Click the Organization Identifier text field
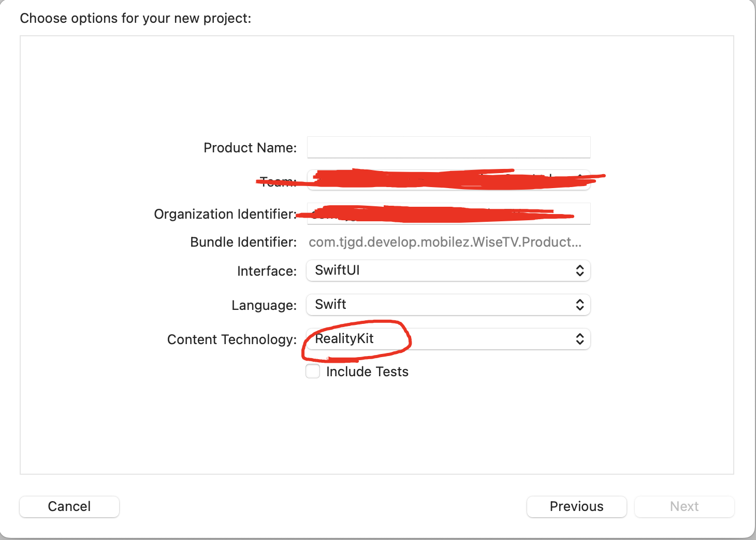 [448, 214]
